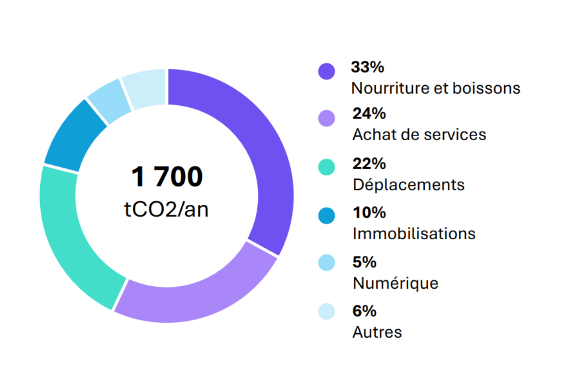Image resolution: width=588 pixels, height=392 pixels.
Task: Select the turquoise donut segment
Action: 73,235
